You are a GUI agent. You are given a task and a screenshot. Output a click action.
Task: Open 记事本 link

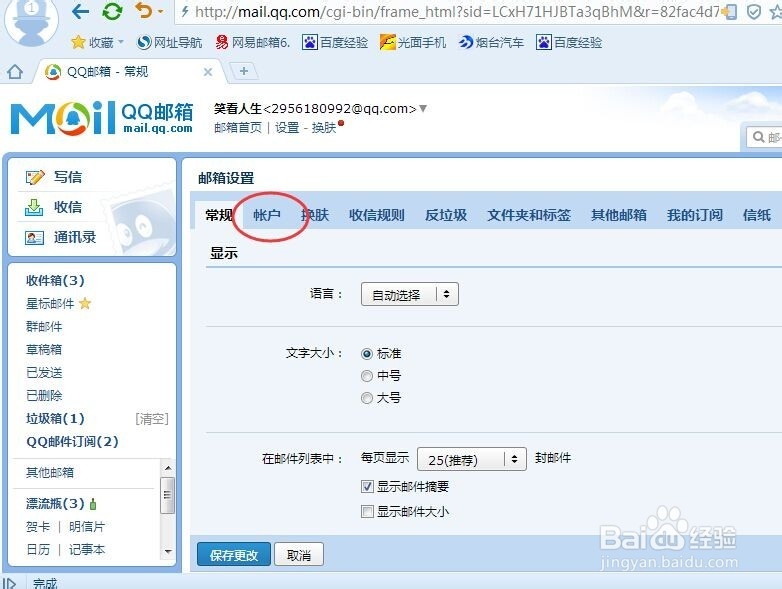click(87, 550)
